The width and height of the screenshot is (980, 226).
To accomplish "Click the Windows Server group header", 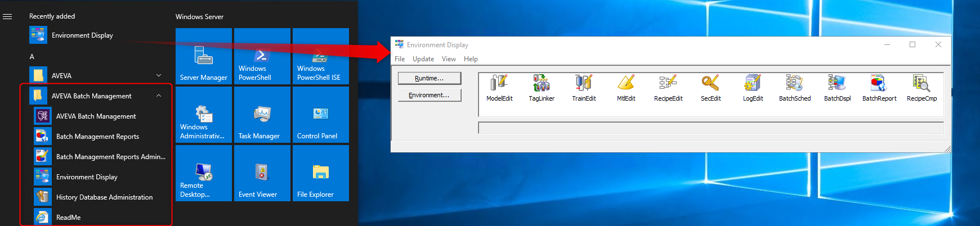I will point(199,17).
